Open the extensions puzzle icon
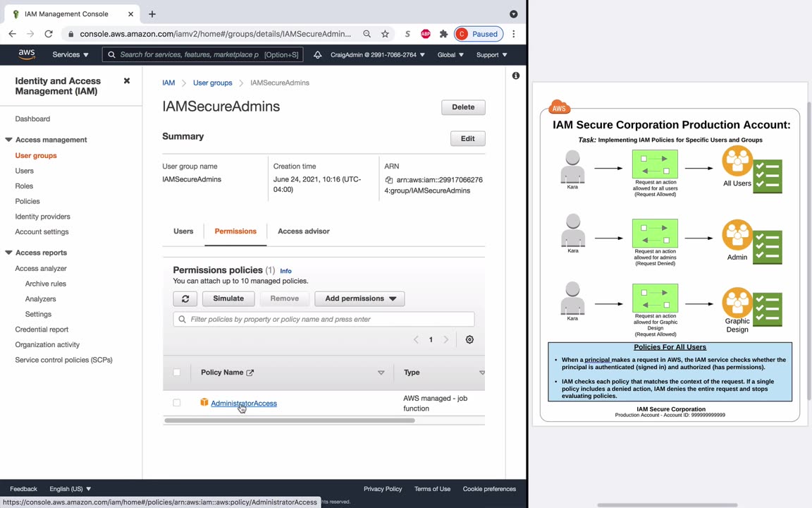The width and height of the screenshot is (812, 508). pos(443,34)
